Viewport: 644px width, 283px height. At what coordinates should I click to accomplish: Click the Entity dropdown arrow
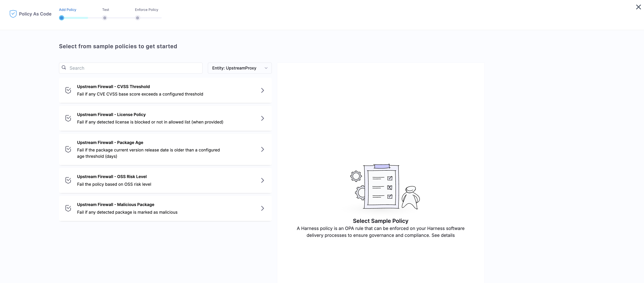tap(266, 68)
